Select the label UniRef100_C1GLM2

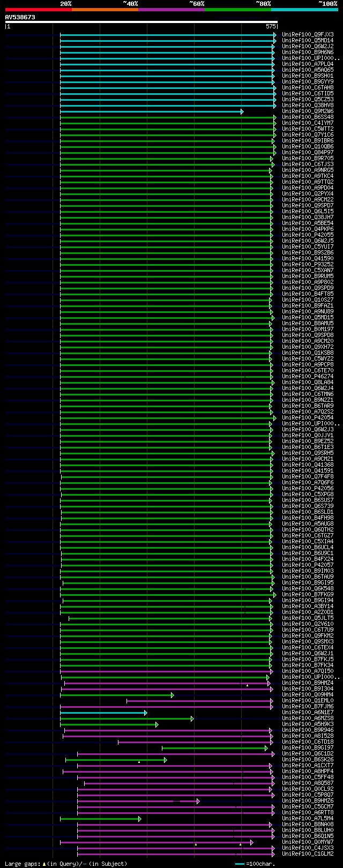308,854
